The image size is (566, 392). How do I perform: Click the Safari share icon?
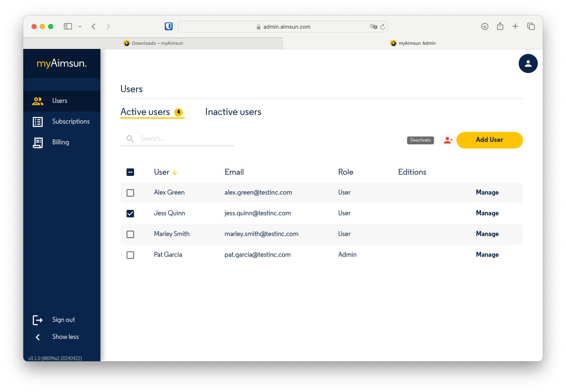click(x=500, y=27)
